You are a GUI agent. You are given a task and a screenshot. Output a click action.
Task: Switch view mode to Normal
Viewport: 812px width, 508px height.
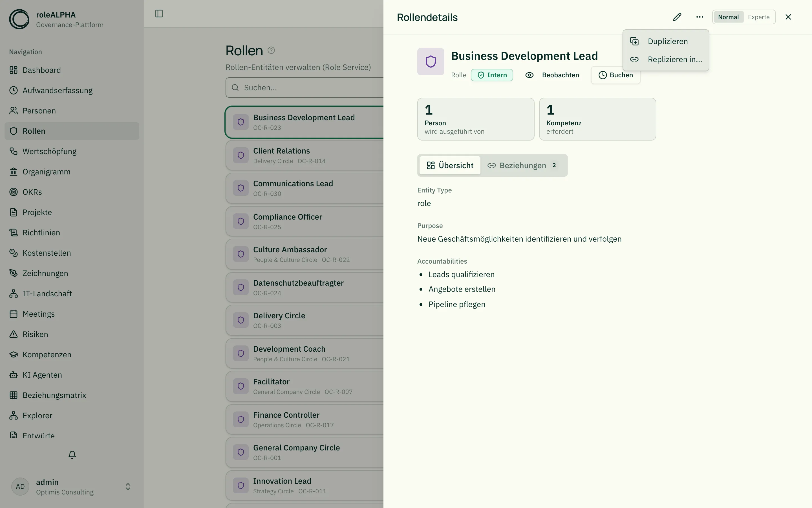pos(729,17)
